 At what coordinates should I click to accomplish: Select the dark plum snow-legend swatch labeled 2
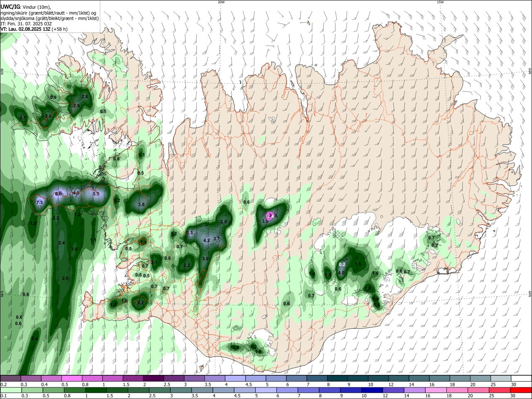[x=153, y=379]
